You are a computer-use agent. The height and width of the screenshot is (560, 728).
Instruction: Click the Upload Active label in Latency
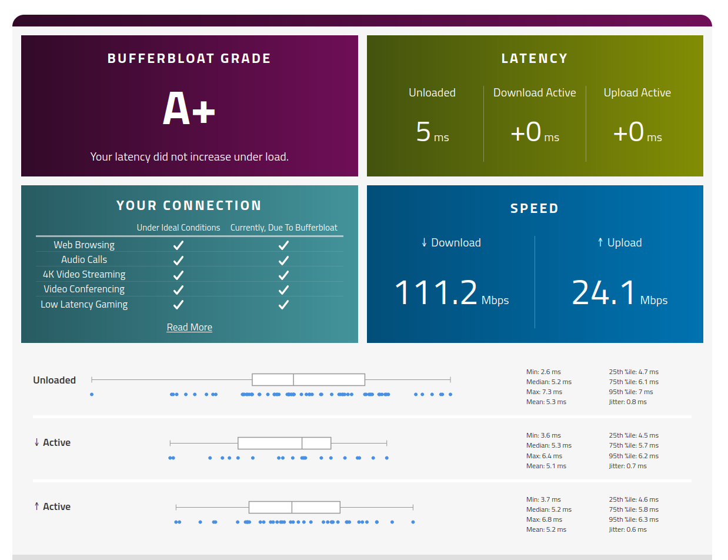pyautogui.click(x=637, y=92)
